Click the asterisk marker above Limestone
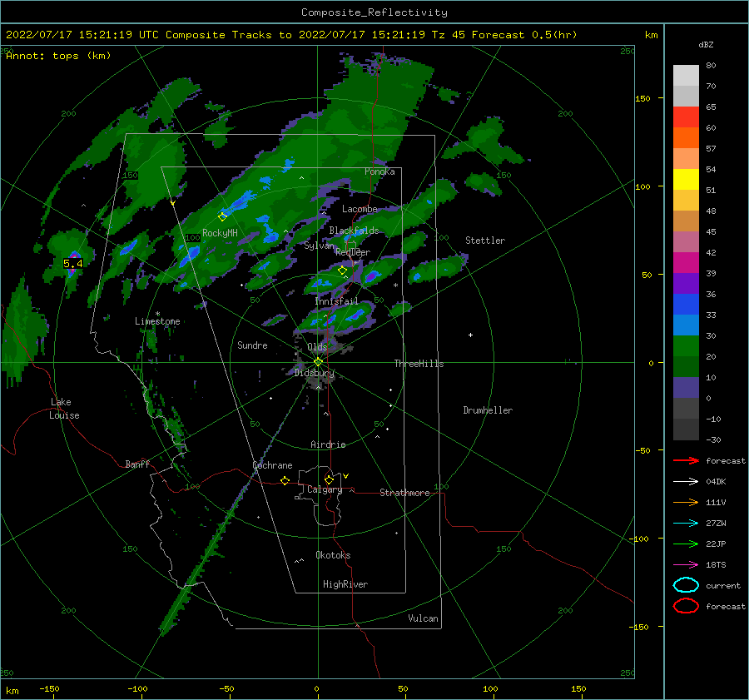Screen dimensions: 749x700 click(x=157, y=314)
